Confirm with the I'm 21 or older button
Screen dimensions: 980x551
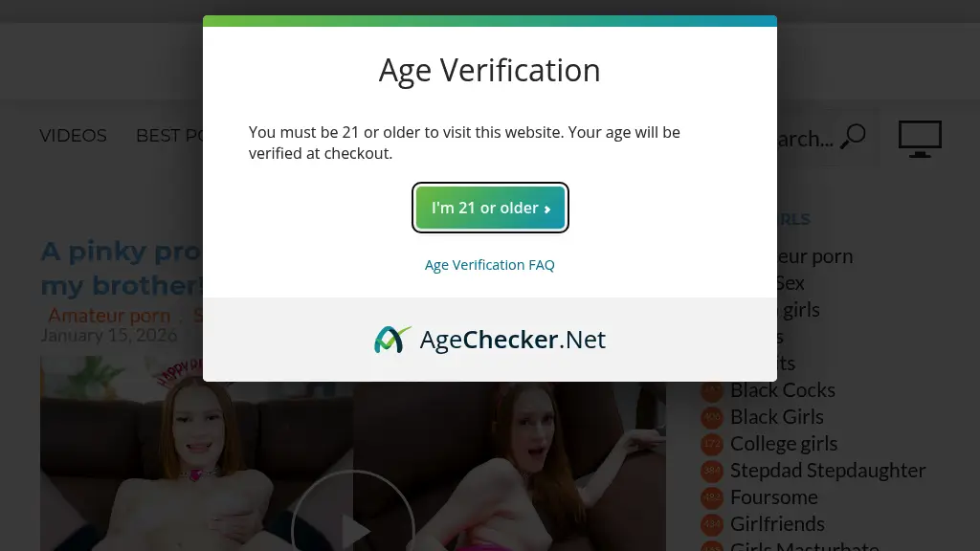pos(490,208)
